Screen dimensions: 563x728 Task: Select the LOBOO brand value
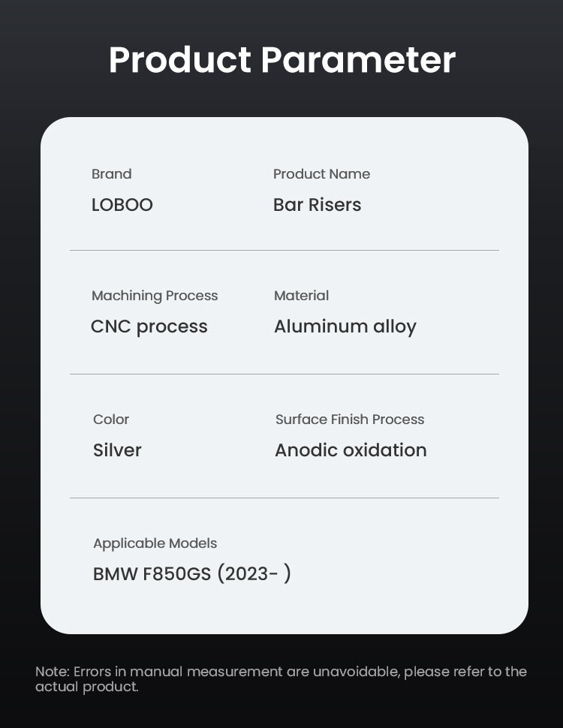[x=122, y=205]
